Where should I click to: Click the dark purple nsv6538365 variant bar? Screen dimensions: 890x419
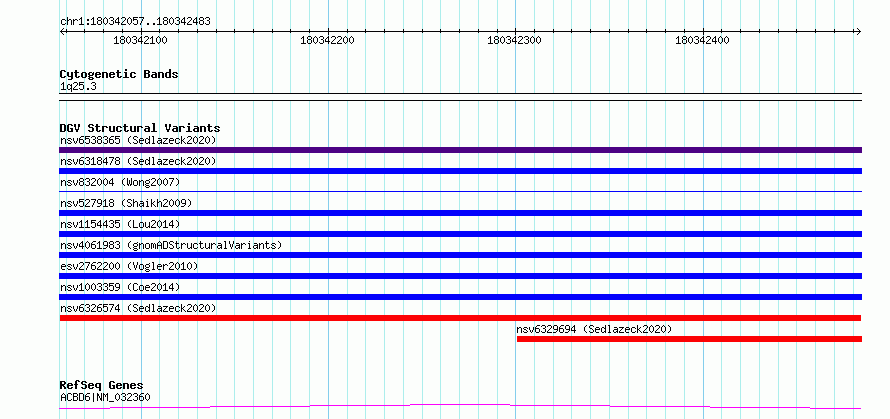460,150
